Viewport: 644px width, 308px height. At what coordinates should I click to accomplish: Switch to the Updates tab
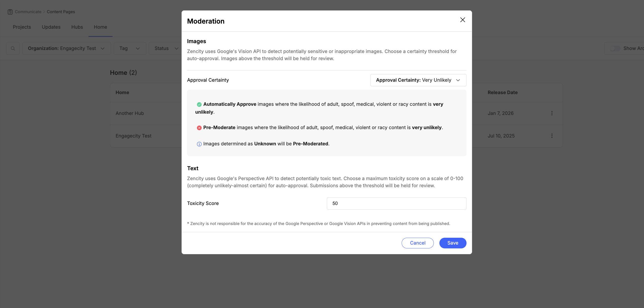(51, 27)
